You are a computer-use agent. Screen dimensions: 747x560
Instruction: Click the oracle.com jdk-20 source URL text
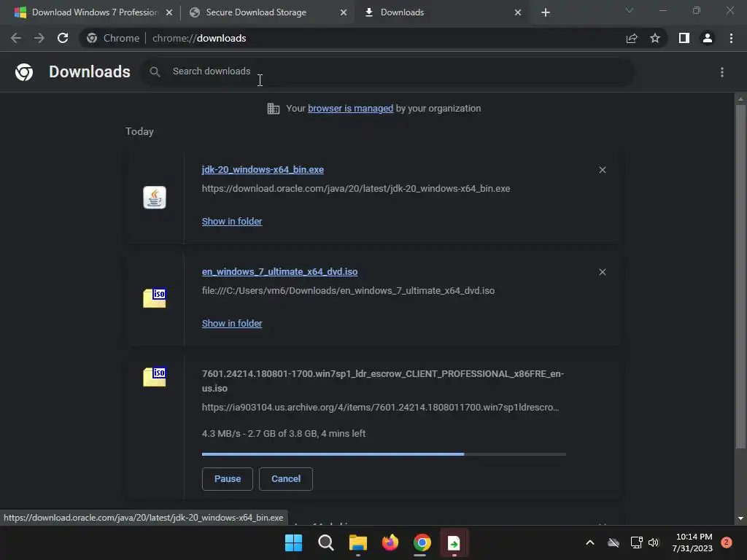point(356,189)
